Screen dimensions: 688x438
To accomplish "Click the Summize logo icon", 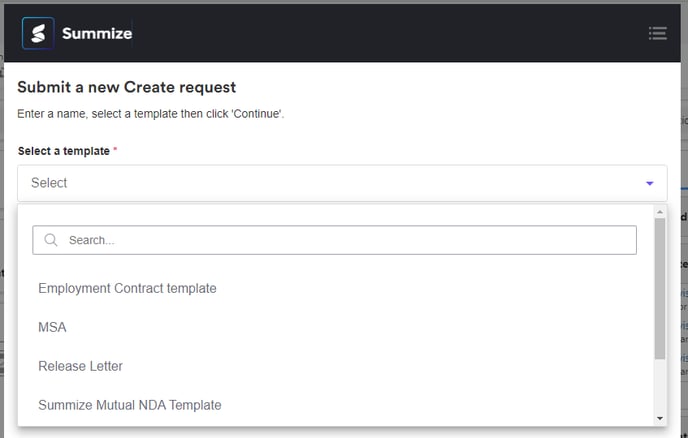I will [38, 33].
